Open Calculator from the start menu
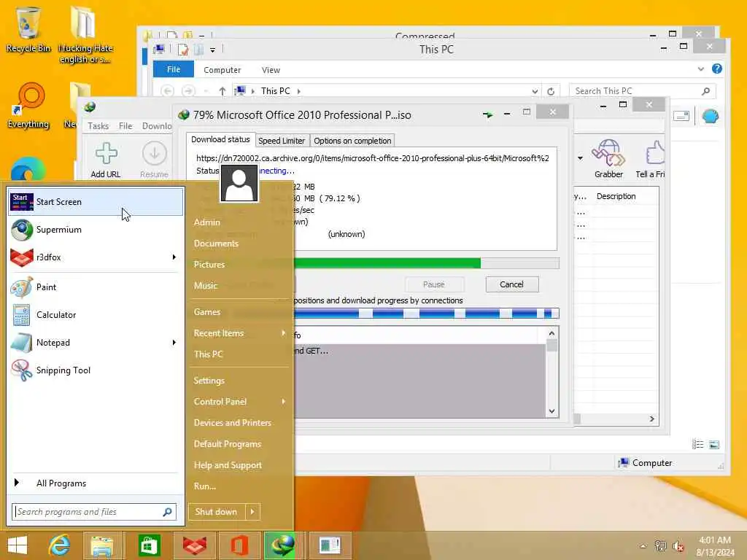747x560 pixels. pos(96,315)
